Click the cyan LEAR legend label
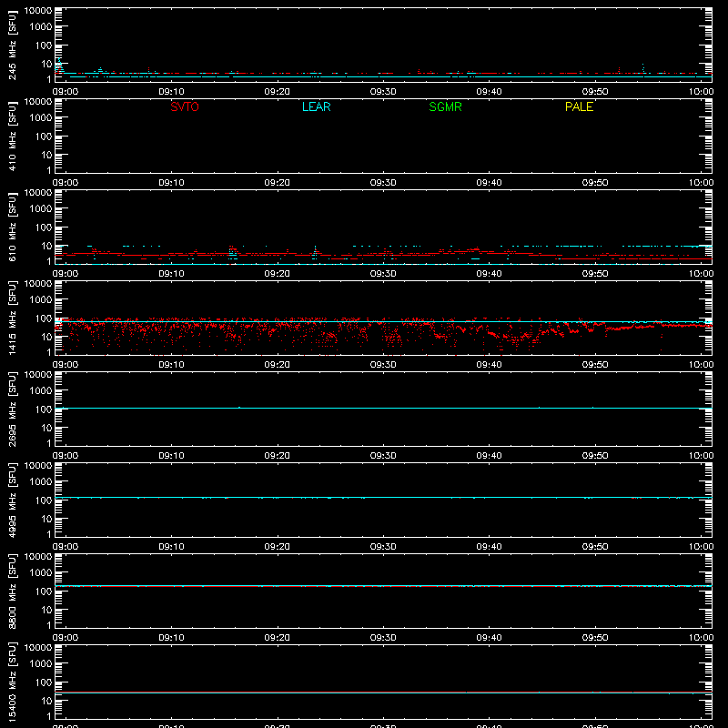The height and width of the screenshot is (728, 728). point(316,106)
